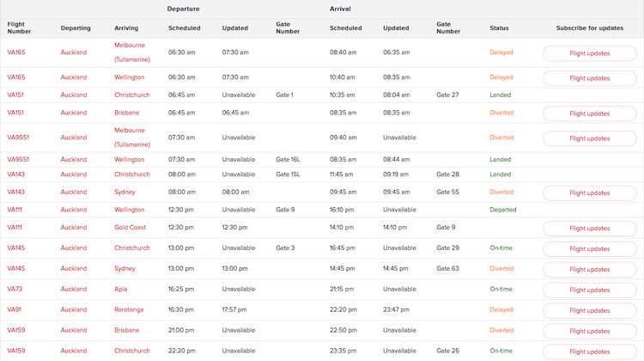644x361 pixels.
Task: Click the Arrival group heading
Action: (340, 9)
